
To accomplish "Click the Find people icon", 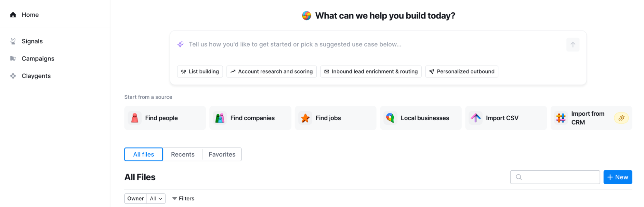I will click(x=135, y=118).
